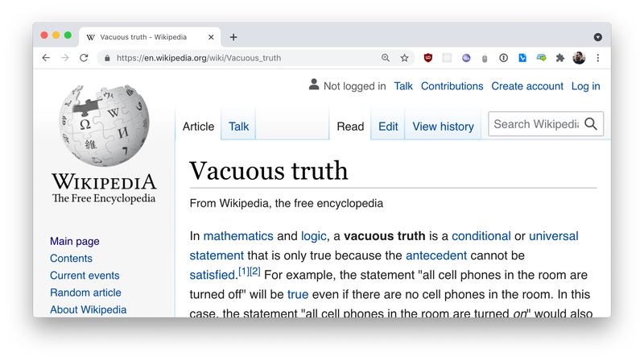Screen dimensions: 644x361
Task: Select the Edit tab
Action: tap(388, 127)
